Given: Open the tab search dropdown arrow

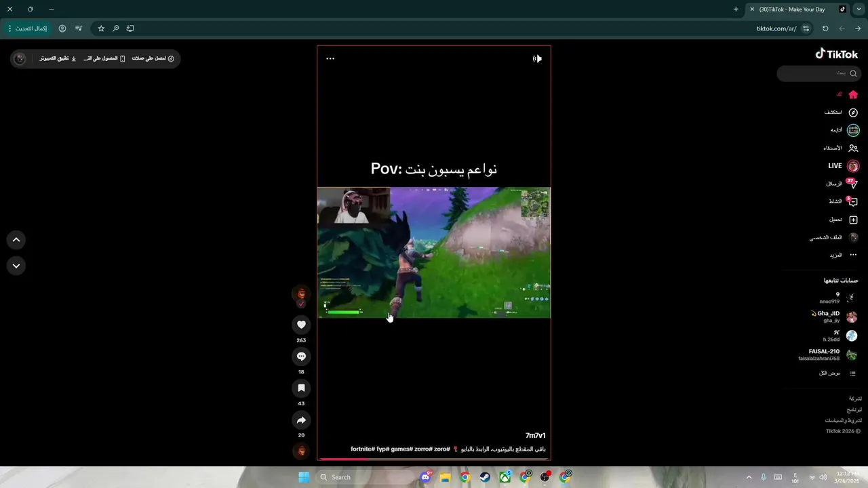Looking at the screenshot, I should pos(859,9).
